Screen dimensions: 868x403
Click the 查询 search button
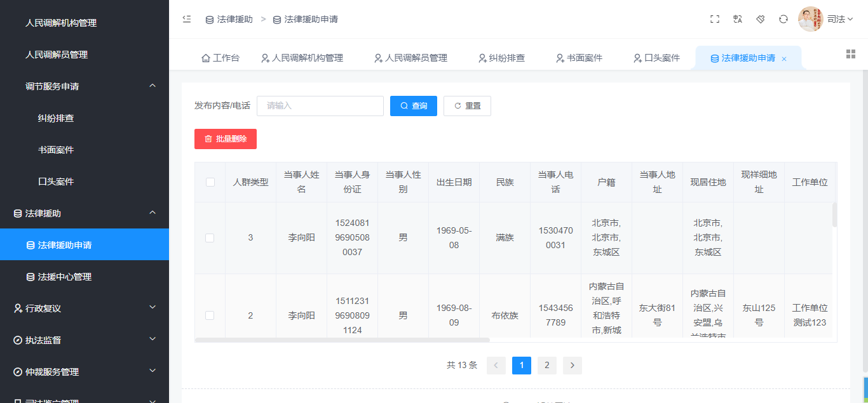tap(414, 106)
